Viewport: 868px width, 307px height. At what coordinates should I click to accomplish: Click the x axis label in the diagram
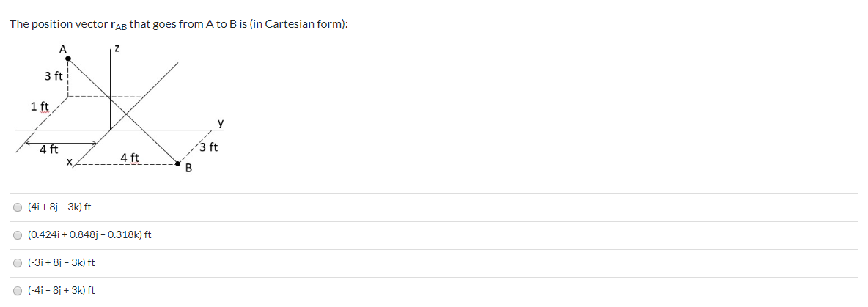point(69,162)
